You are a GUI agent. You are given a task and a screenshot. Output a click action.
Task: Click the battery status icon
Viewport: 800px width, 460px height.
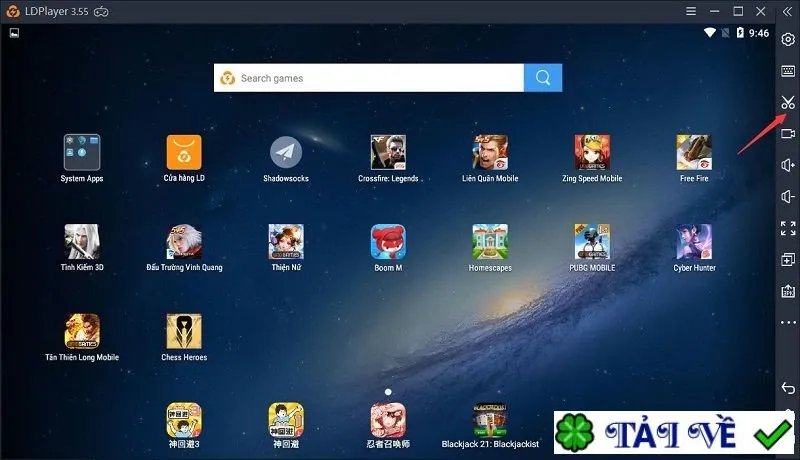click(740, 33)
